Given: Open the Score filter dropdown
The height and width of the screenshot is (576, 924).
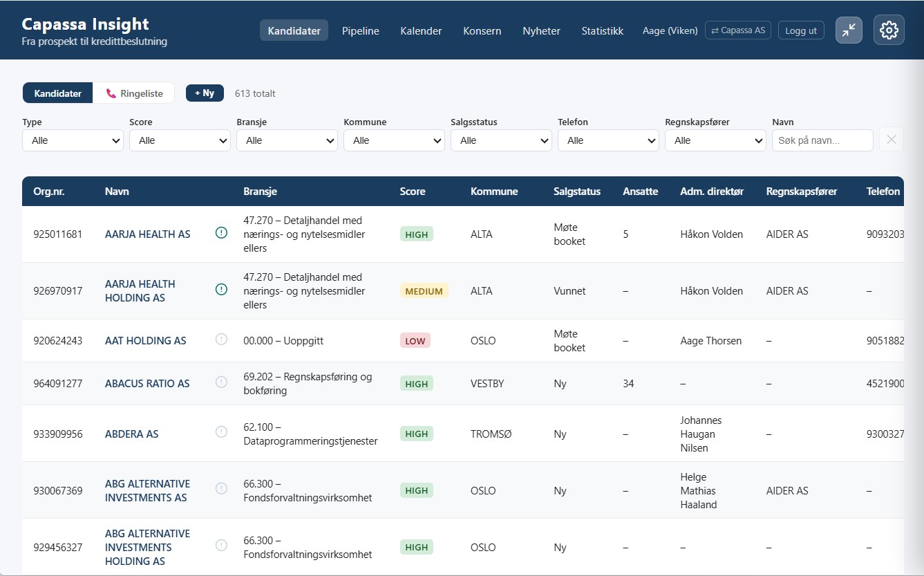Looking at the screenshot, I should click(x=180, y=140).
